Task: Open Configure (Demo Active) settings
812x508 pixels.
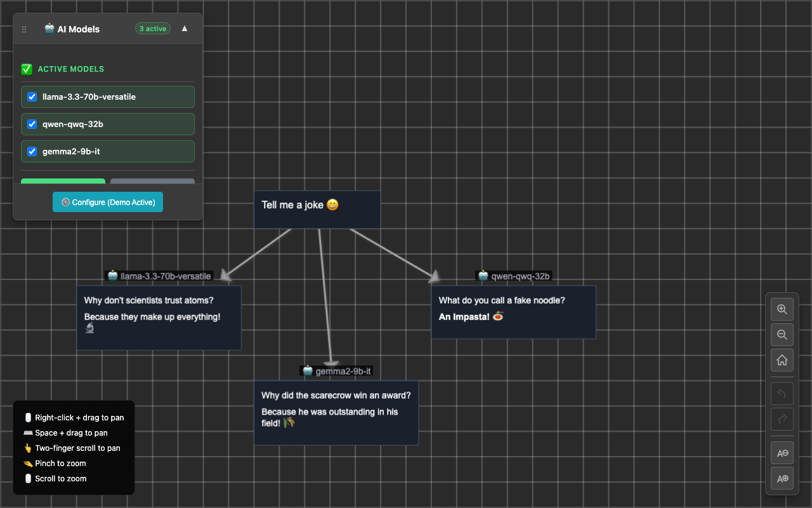Action: (x=107, y=202)
